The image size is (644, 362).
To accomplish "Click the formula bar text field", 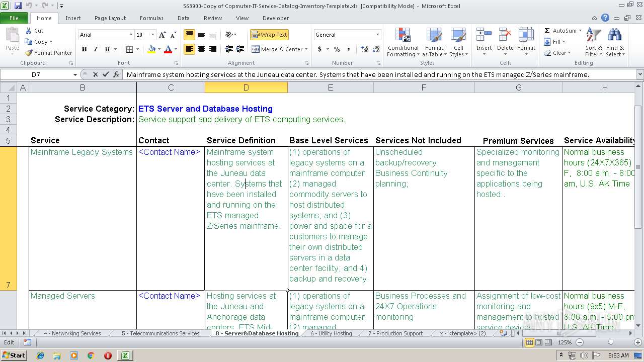I will click(380, 74).
